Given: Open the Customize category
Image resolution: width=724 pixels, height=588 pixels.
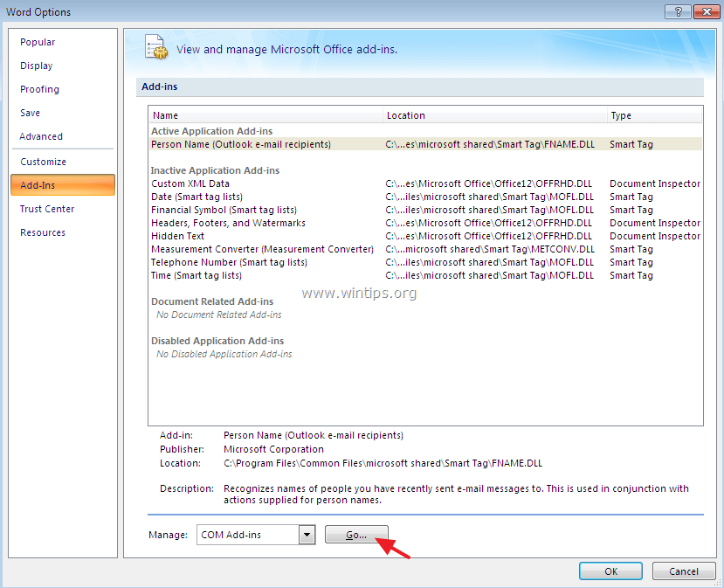Looking at the screenshot, I should (44, 162).
